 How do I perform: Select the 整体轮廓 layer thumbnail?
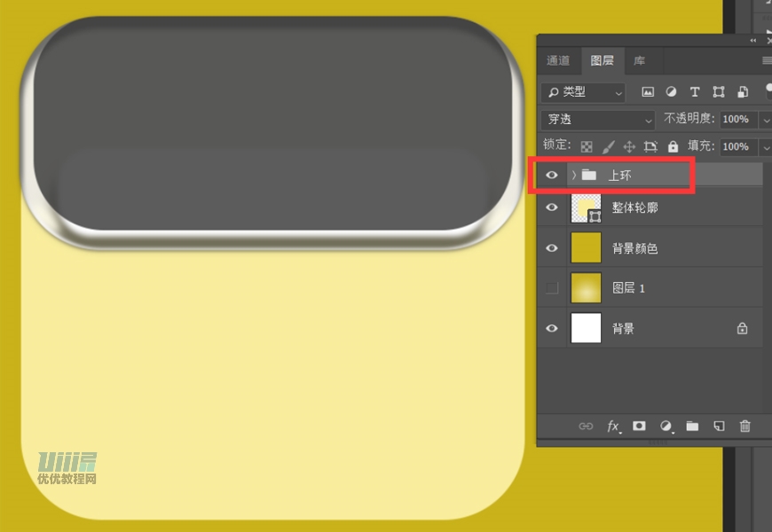(586, 207)
